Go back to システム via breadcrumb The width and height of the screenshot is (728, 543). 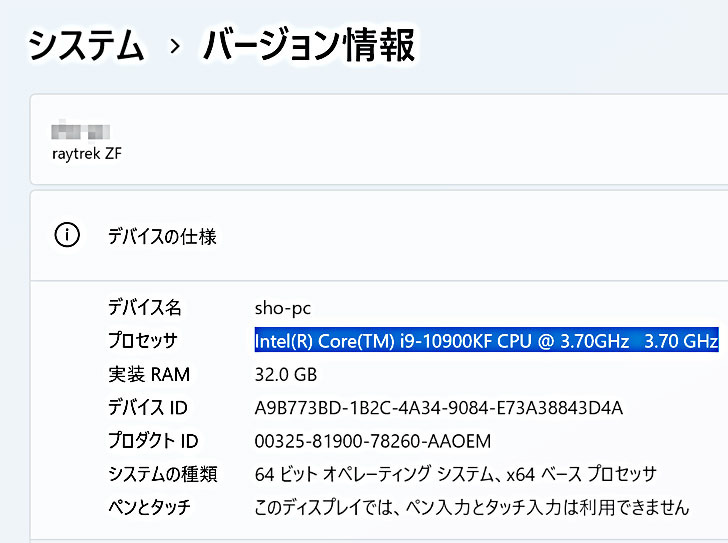tap(86, 47)
